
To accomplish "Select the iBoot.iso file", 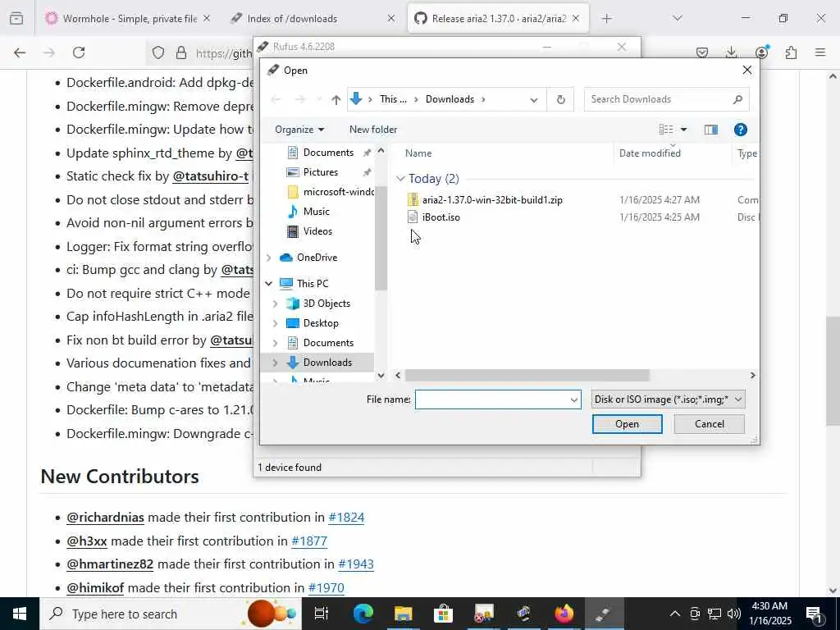I will coord(441,217).
